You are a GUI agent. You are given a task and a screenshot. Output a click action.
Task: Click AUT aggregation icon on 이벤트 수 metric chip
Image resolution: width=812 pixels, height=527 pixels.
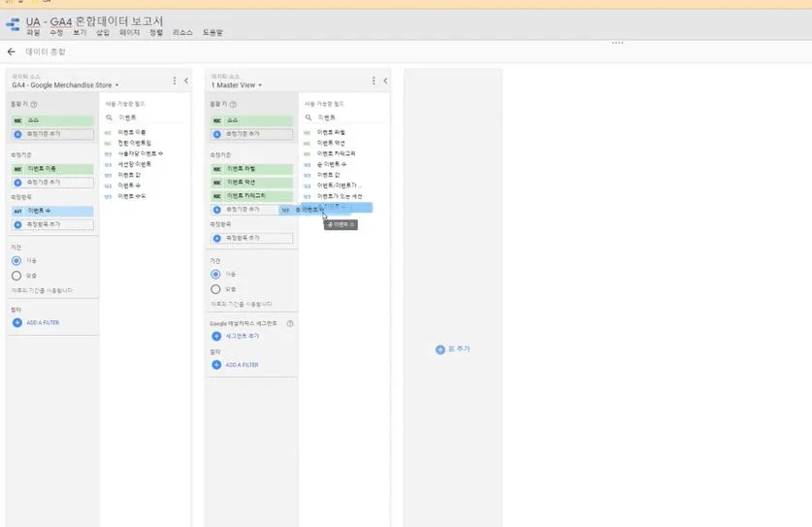pos(18,212)
